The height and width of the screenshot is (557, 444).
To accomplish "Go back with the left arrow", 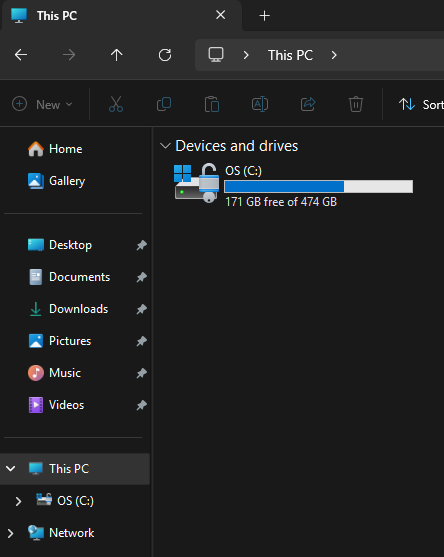I will coord(21,55).
